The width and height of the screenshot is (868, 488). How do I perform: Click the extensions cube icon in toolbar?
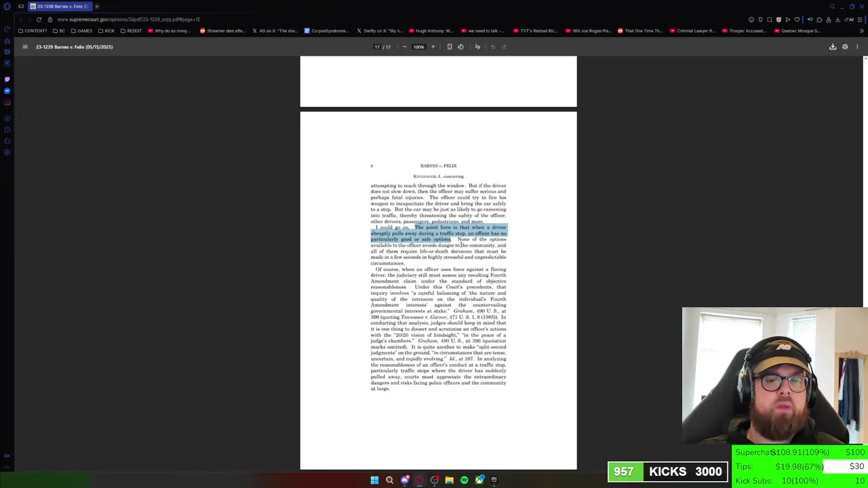[819, 20]
